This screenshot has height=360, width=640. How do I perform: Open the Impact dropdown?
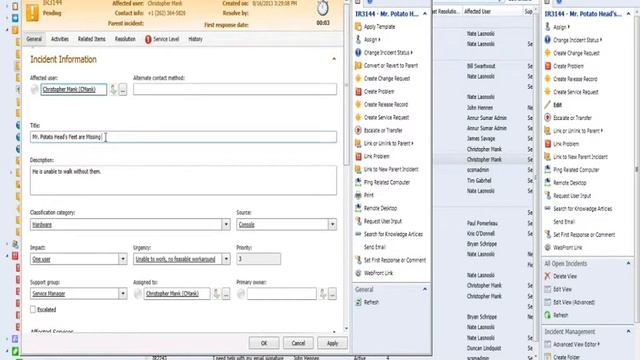pos(122,259)
